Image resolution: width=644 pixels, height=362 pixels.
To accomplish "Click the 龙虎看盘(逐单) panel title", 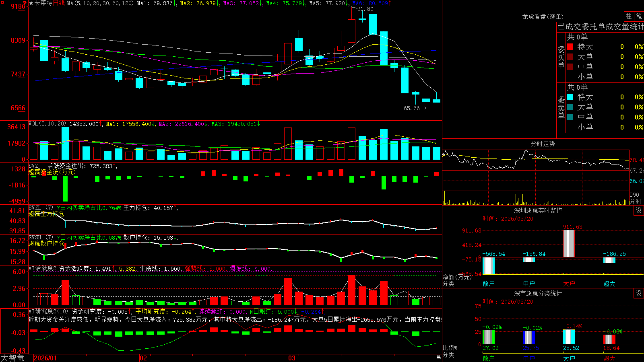I will (x=543, y=16).
